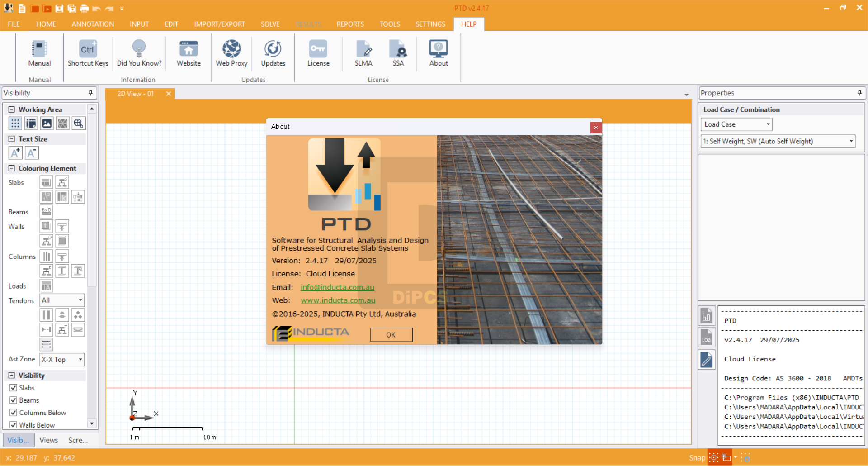Open the Tendons All dropdown
Viewport: 868px width, 466px height.
62,300
